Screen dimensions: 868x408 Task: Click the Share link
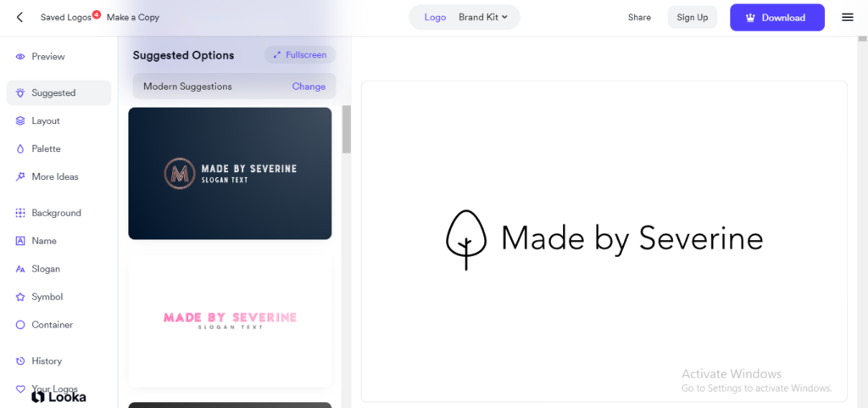point(639,17)
